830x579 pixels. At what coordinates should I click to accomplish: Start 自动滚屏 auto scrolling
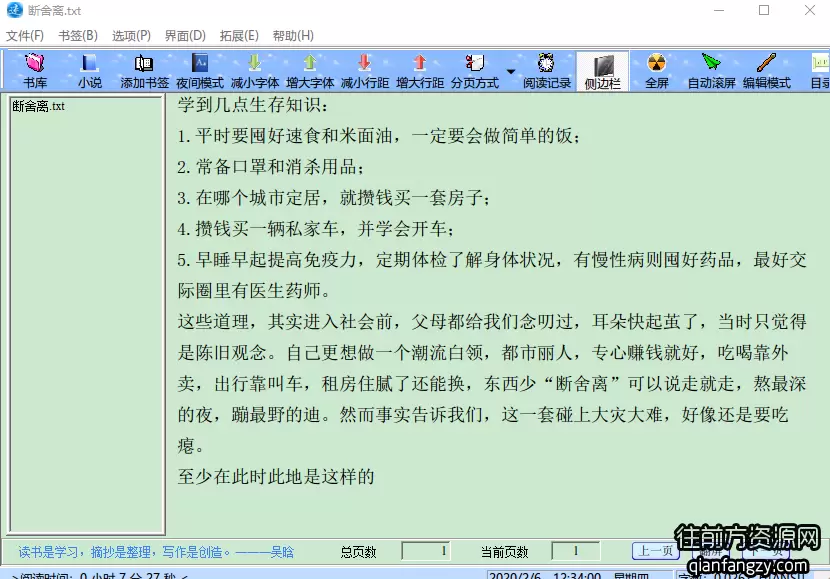coord(711,71)
